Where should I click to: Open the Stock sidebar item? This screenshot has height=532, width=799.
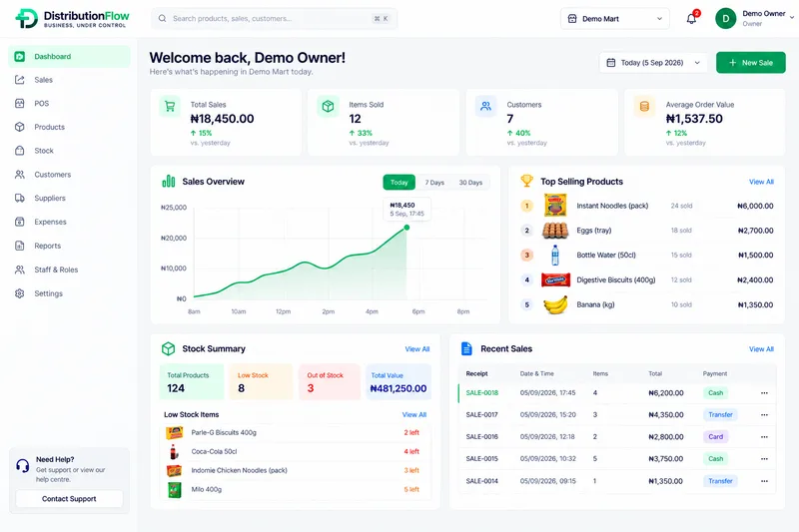69,151
